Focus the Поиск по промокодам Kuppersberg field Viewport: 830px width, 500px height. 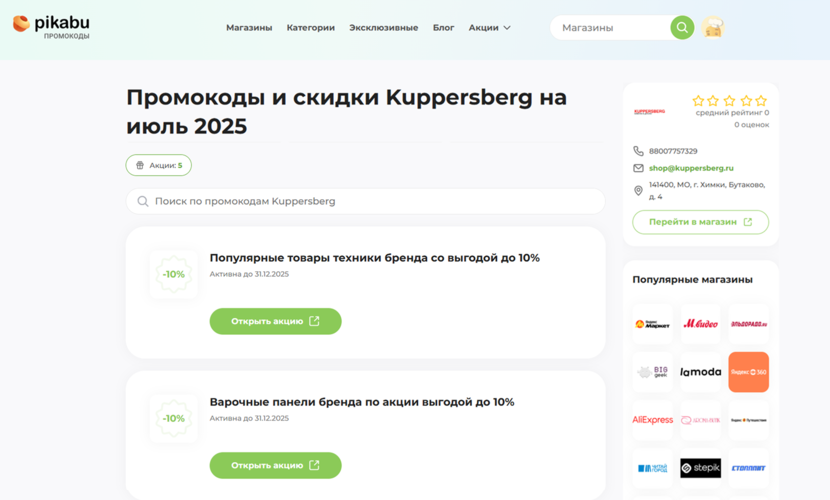point(365,201)
